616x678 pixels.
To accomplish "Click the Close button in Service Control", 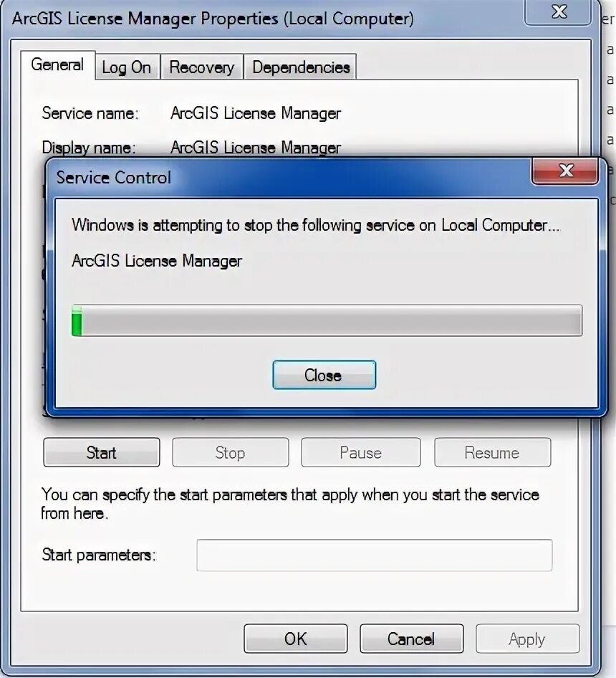I will click(324, 375).
